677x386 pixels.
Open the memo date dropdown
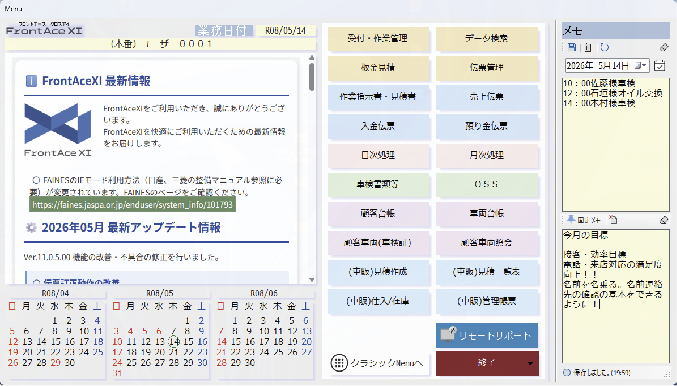tap(642, 65)
